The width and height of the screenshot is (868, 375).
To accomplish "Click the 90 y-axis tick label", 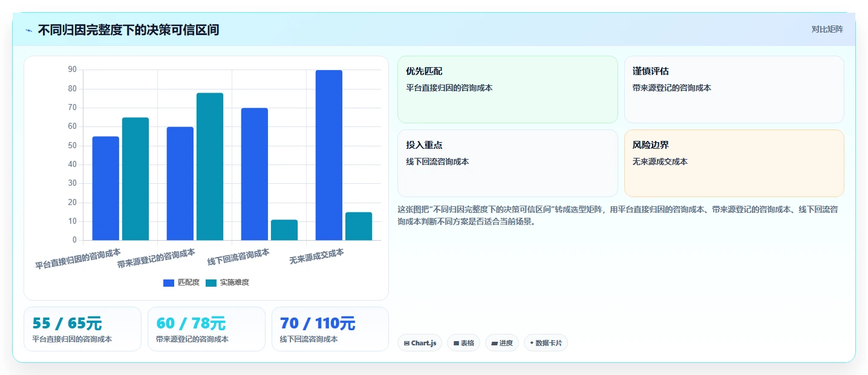I will point(72,70).
